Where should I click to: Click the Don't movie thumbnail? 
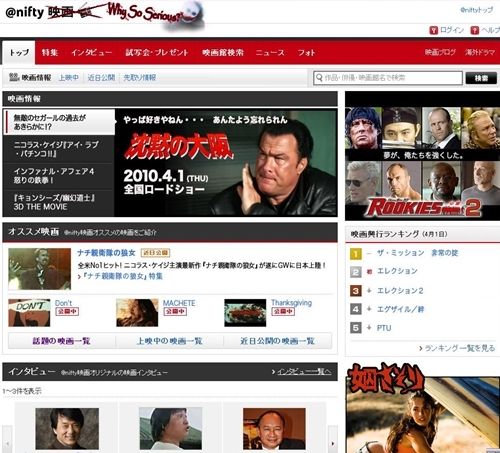(x=29, y=313)
